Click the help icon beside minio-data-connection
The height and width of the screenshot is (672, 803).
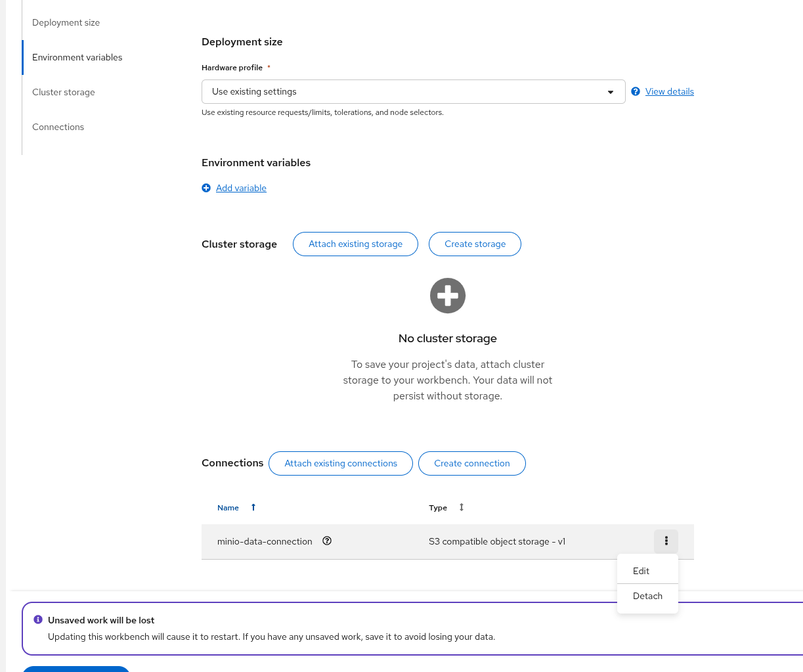327,541
